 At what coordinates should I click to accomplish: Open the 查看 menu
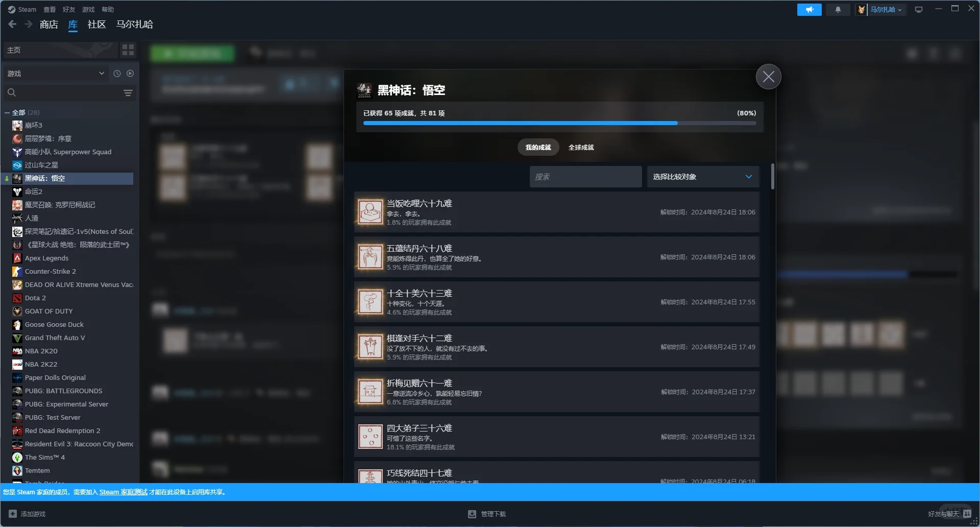[x=50, y=9]
